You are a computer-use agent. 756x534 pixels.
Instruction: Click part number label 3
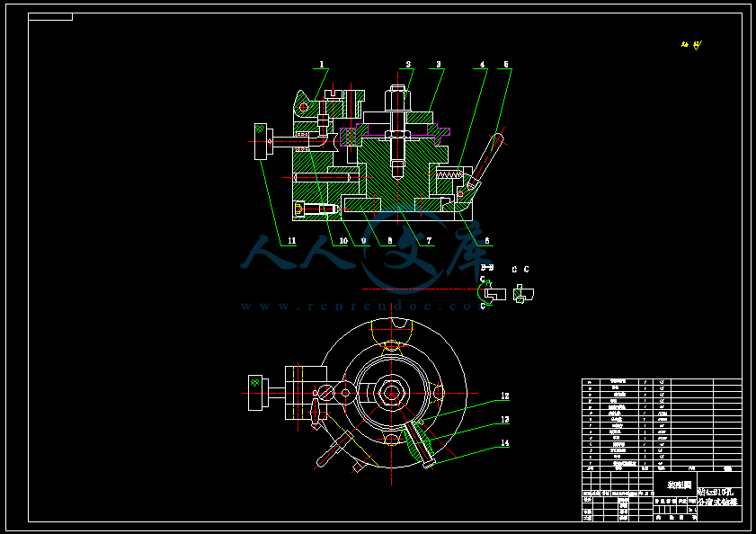[439, 64]
